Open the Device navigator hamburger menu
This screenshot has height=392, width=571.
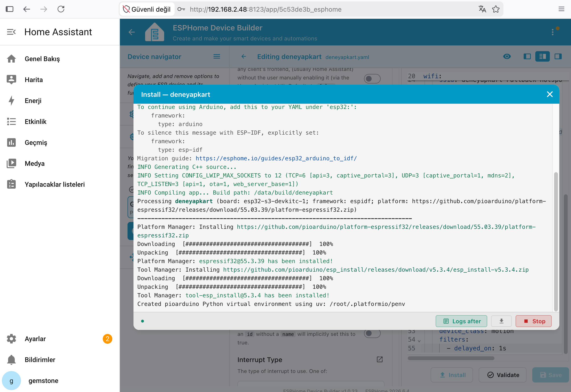click(217, 57)
